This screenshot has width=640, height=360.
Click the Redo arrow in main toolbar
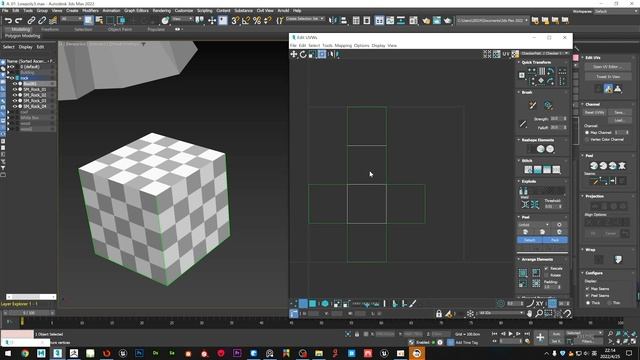(19, 20)
